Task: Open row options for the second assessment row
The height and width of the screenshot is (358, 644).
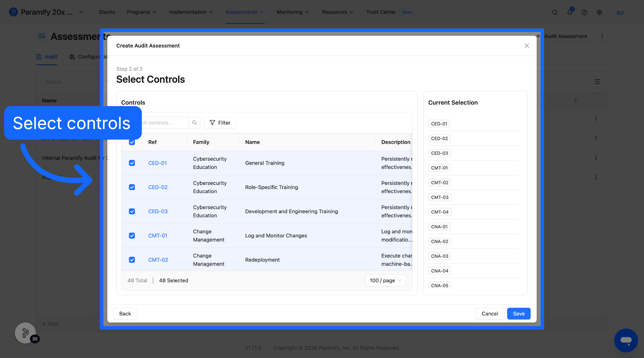Action: point(596,138)
